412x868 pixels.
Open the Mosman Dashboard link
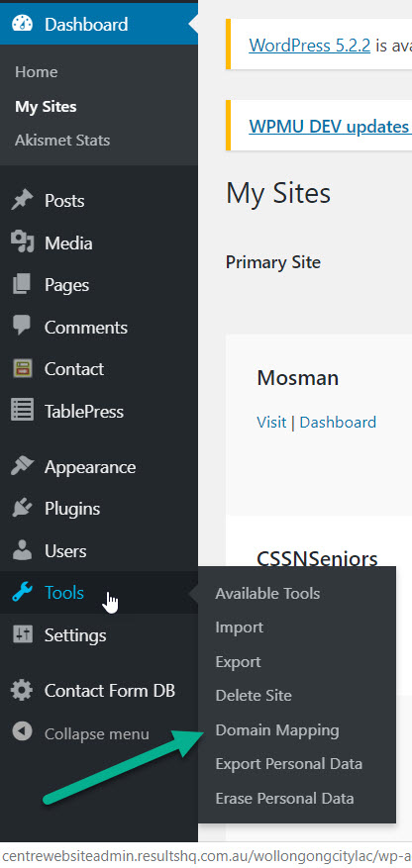pos(338,423)
